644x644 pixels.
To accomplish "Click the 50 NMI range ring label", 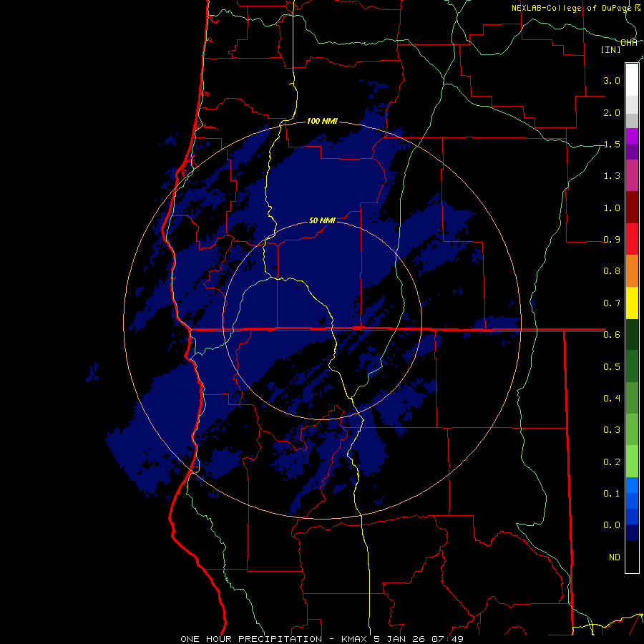I will (x=322, y=220).
